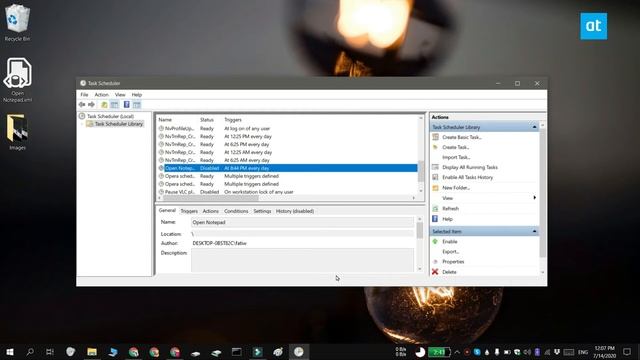Switch to the General tab
Screen dimensions: 640x360
click(x=167, y=211)
